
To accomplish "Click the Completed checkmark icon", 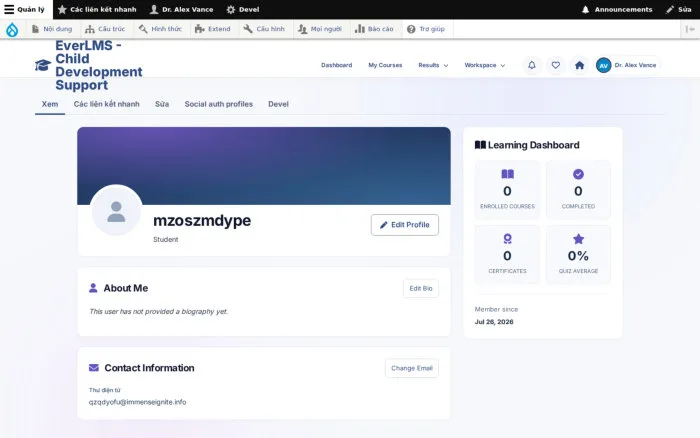I will click(x=578, y=174).
